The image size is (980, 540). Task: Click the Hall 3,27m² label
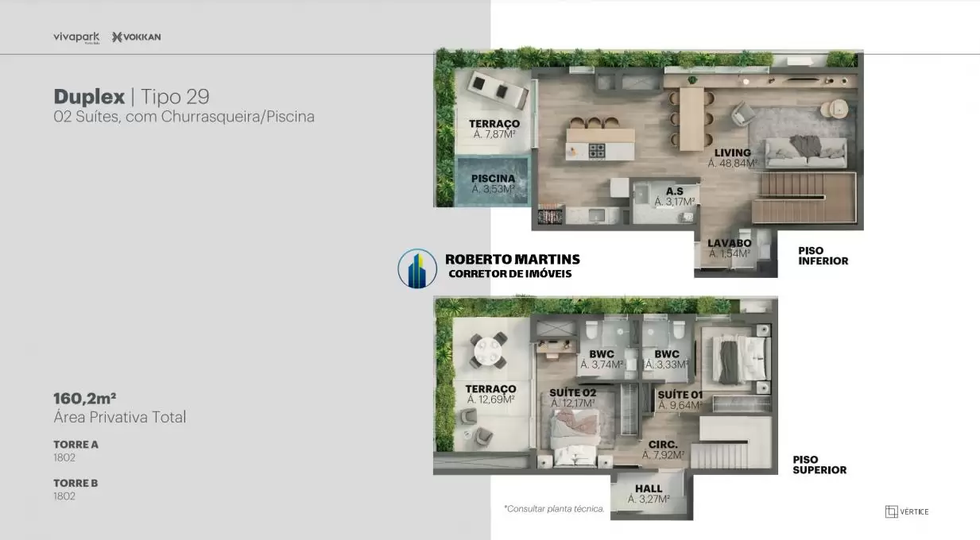tap(649, 494)
